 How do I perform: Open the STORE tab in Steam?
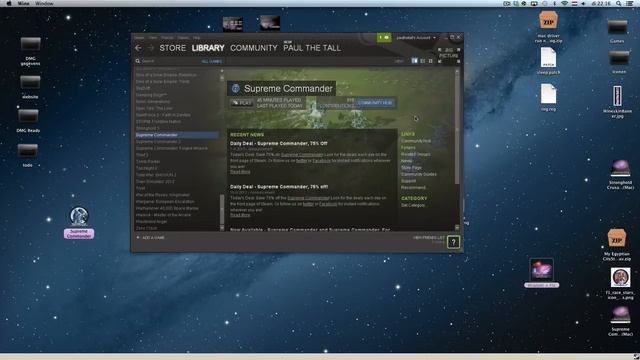(173, 48)
